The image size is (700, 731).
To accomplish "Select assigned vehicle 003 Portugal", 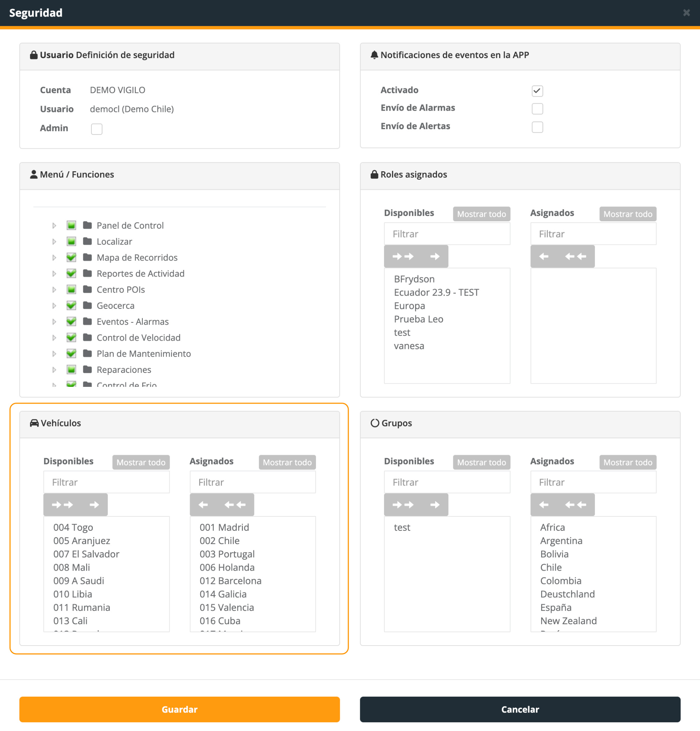I will click(227, 554).
